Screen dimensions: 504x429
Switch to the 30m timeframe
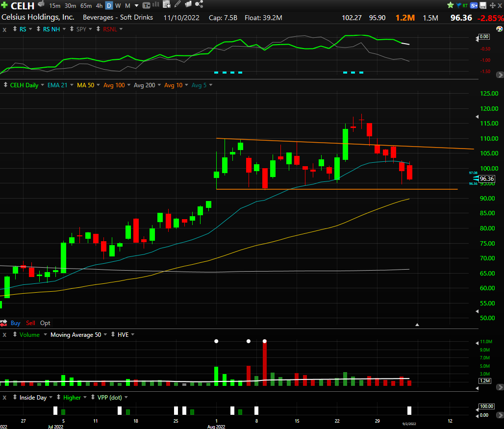point(71,6)
